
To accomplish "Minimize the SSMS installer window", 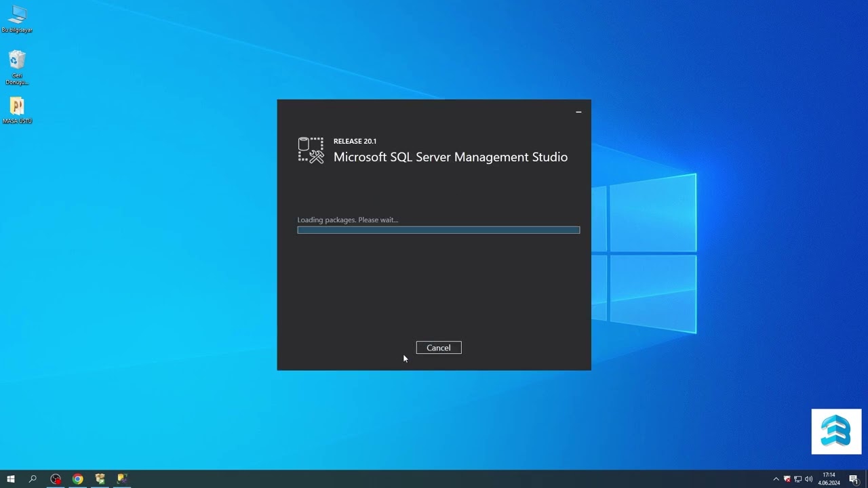I will pos(578,112).
